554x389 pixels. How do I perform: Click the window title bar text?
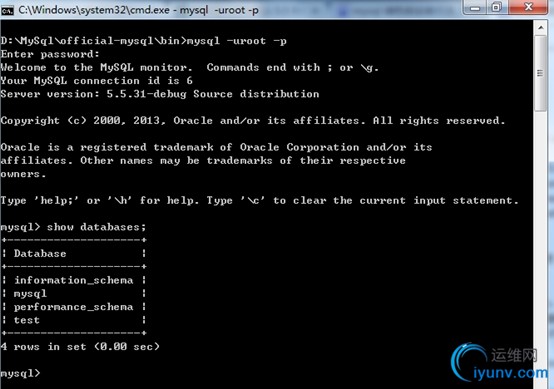(x=138, y=10)
